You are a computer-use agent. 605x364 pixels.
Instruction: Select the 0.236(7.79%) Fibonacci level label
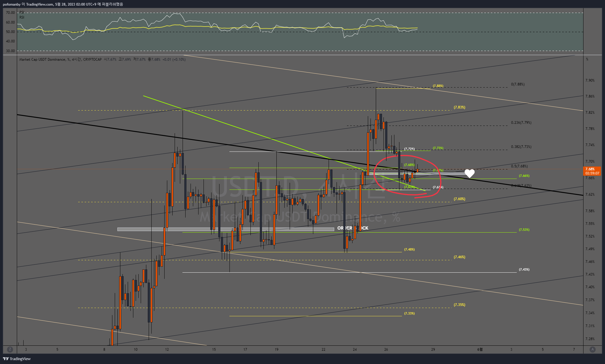(521, 123)
